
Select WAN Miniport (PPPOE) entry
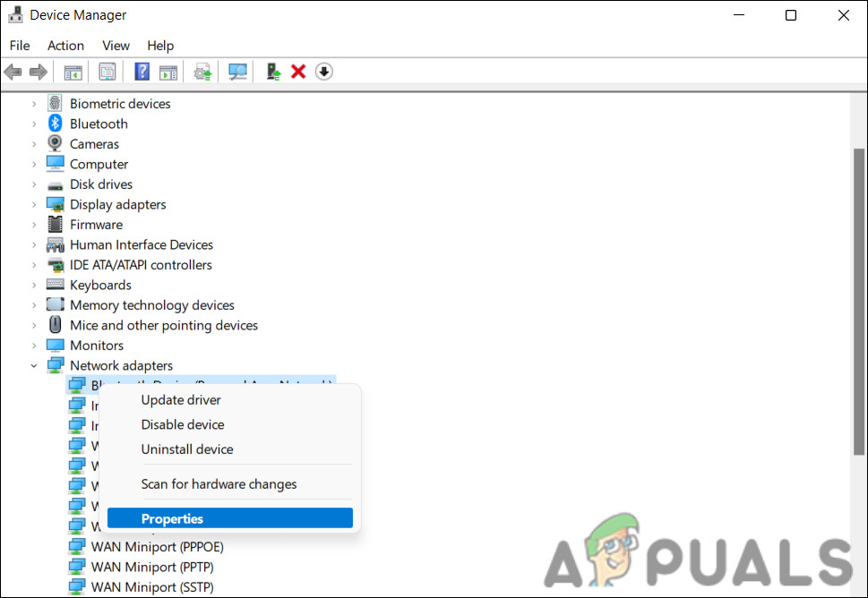158,547
